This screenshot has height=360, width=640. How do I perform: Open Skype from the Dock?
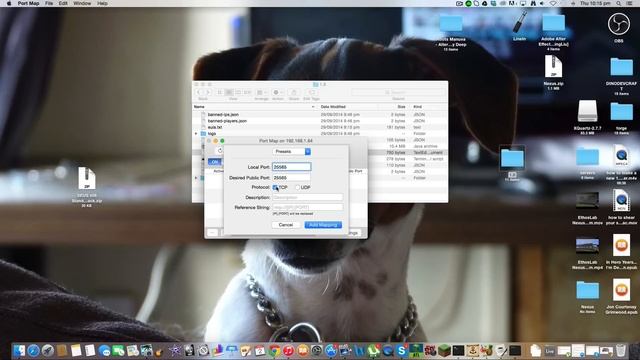402,351
